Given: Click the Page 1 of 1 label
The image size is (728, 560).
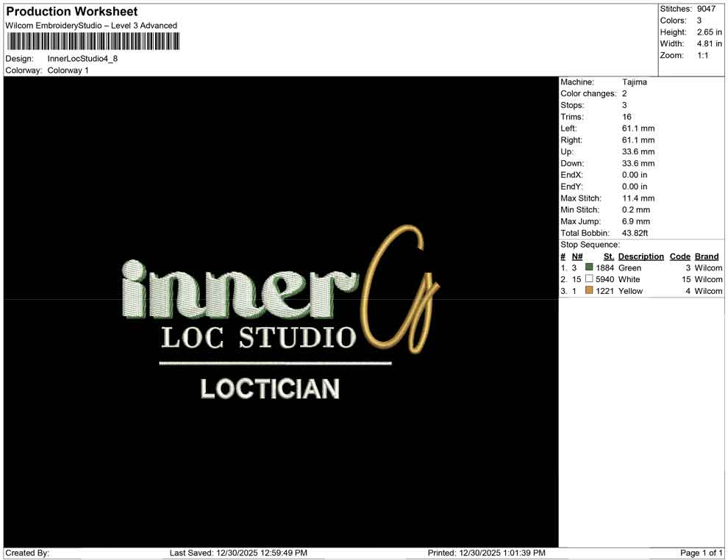Looking at the screenshot, I should tap(700, 553).
